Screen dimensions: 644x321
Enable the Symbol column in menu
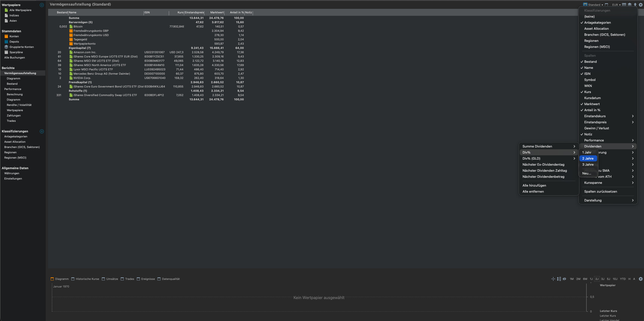pyautogui.click(x=590, y=80)
